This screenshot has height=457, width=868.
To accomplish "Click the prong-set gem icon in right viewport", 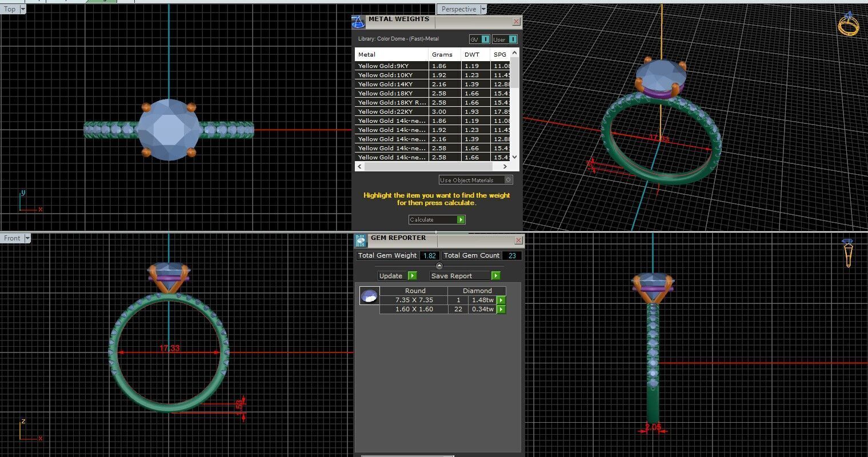I will (x=847, y=253).
